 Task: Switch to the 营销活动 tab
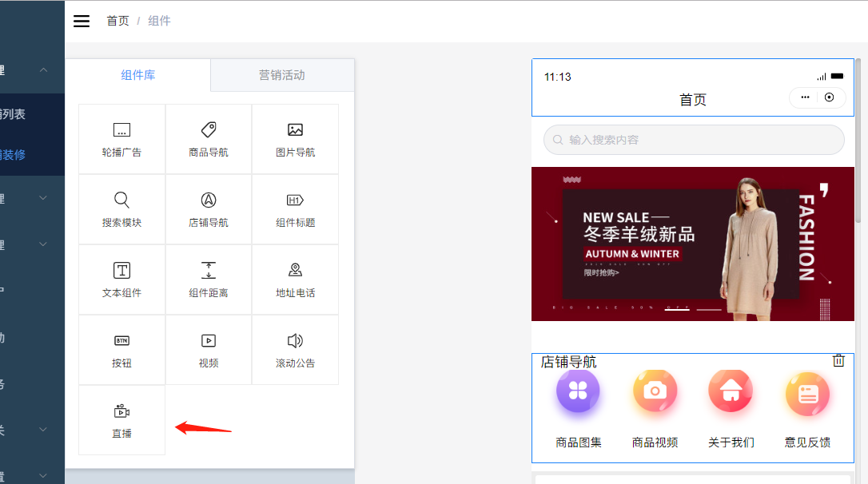pyautogui.click(x=281, y=75)
